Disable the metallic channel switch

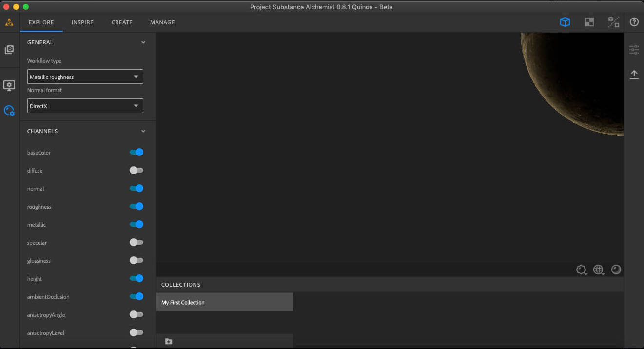(x=137, y=224)
